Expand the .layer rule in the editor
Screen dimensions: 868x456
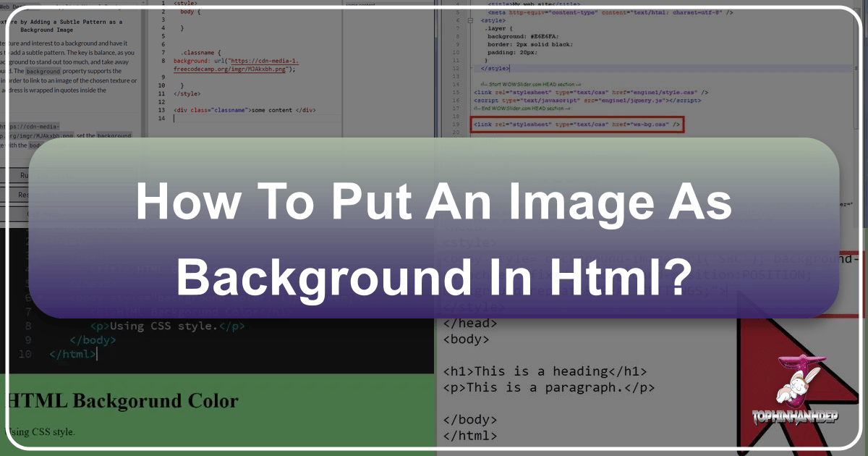click(x=499, y=28)
